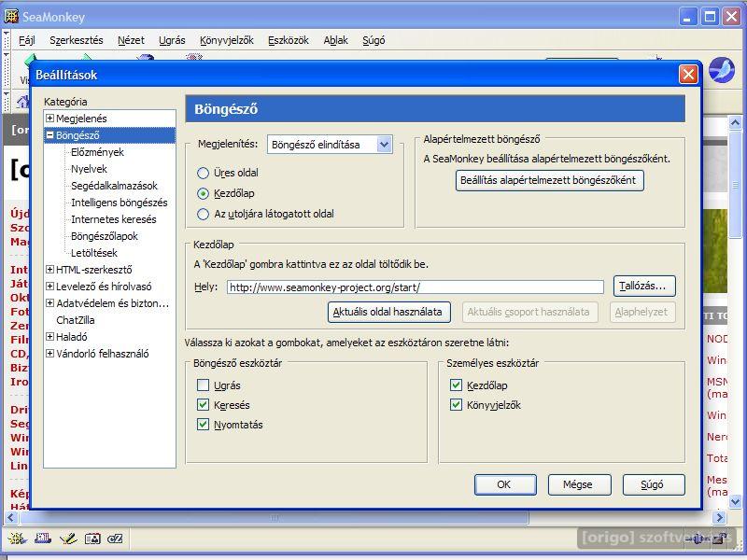Click horizontal scrollbar left arrow

click(11, 517)
